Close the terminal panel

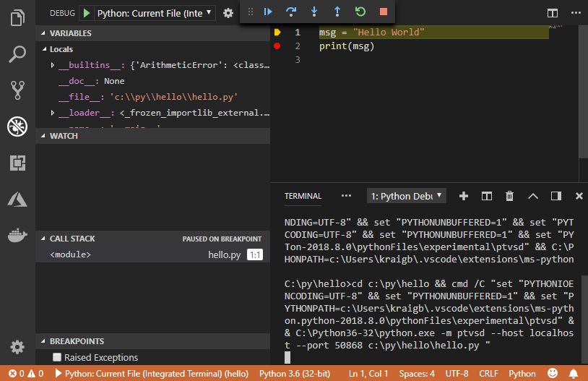[x=579, y=196]
